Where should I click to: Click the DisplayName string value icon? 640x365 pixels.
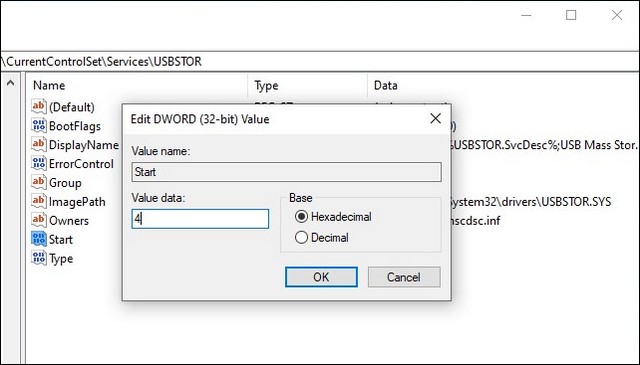coord(39,144)
